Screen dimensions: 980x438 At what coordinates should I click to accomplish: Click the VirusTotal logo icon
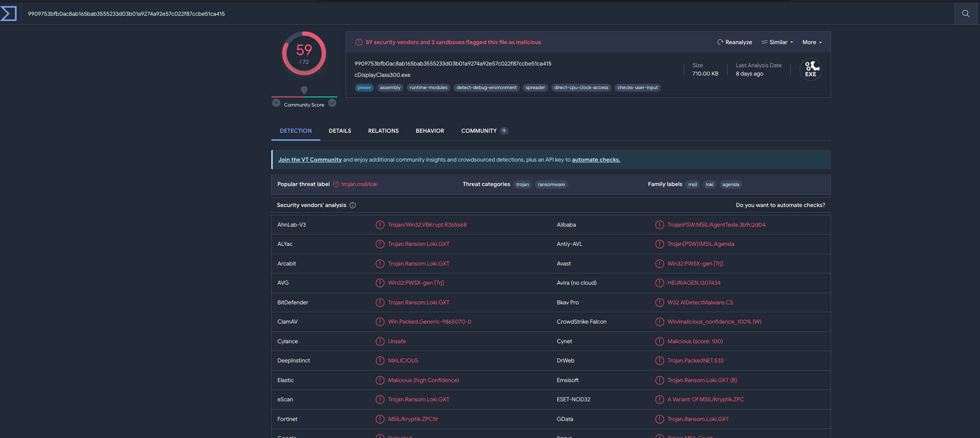pos(9,14)
